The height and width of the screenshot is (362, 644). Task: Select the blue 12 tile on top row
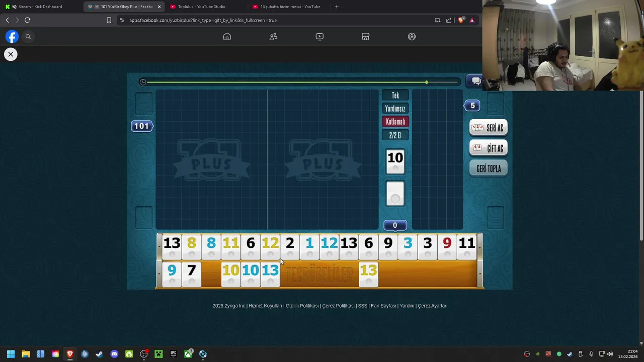[x=329, y=247]
